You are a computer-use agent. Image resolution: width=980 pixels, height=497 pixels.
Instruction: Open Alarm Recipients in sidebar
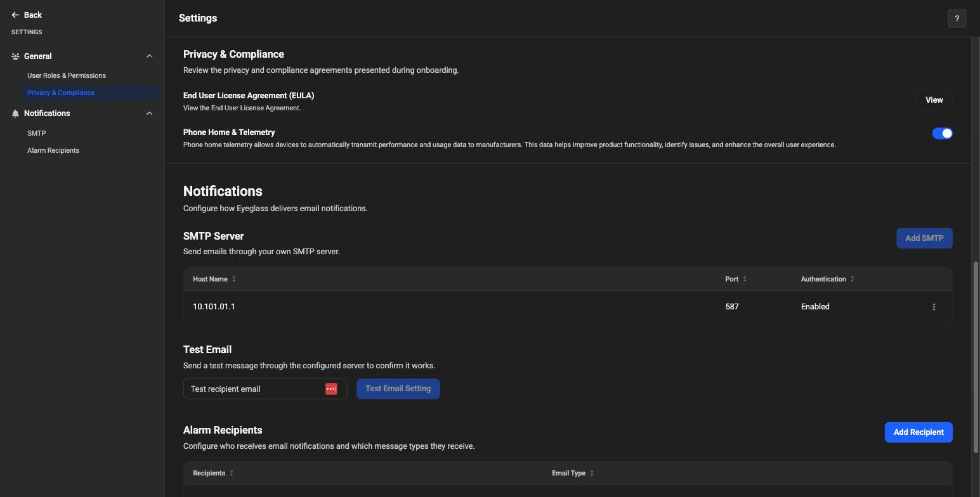tap(53, 150)
